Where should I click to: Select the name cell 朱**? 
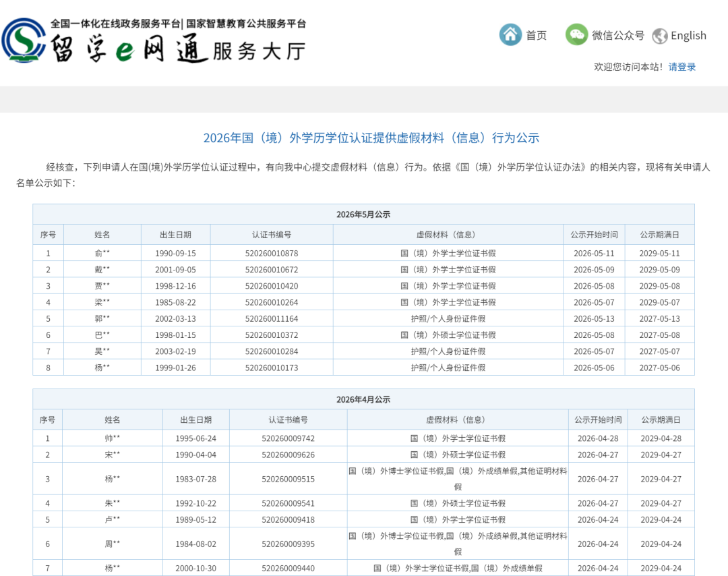tap(113, 503)
